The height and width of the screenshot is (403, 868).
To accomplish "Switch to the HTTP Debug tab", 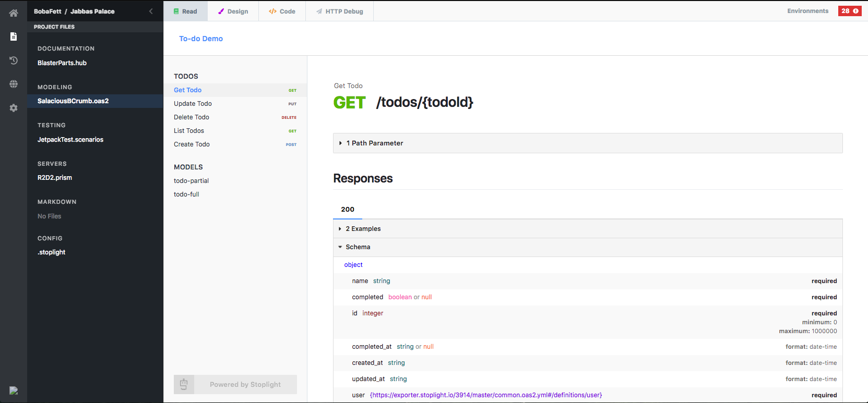I will click(x=339, y=11).
